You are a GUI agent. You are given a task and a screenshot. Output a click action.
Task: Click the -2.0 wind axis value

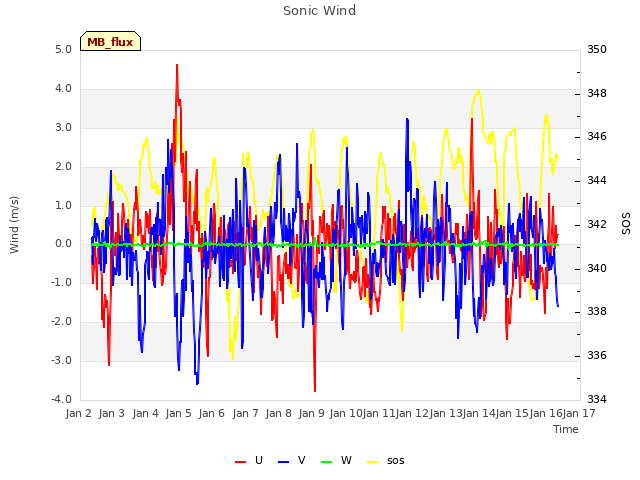(61, 322)
